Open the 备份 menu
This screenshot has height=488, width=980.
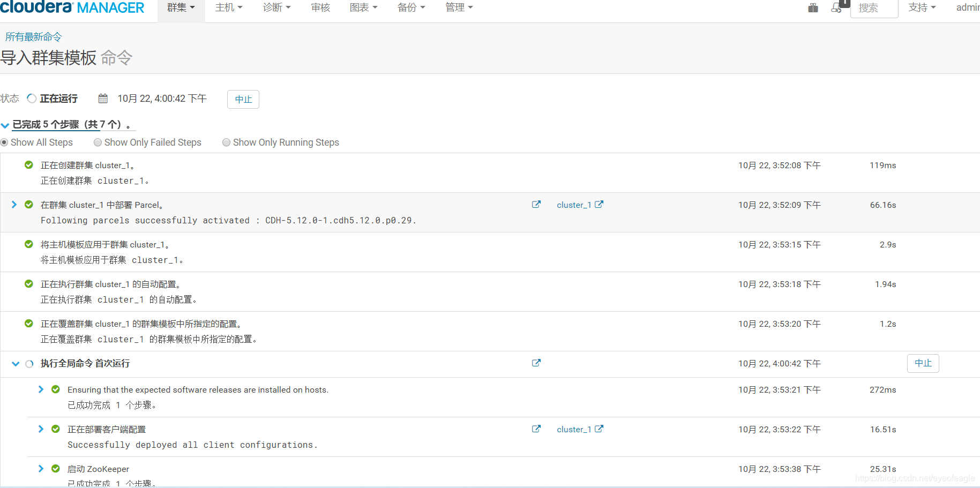411,7
